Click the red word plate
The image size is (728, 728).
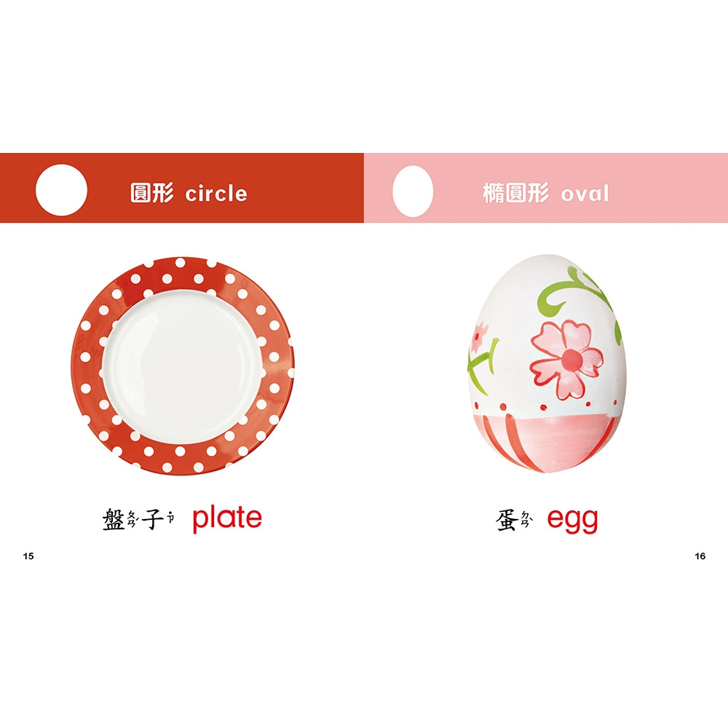point(227,518)
